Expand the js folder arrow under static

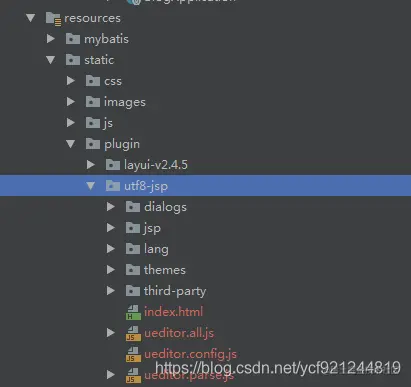71,123
